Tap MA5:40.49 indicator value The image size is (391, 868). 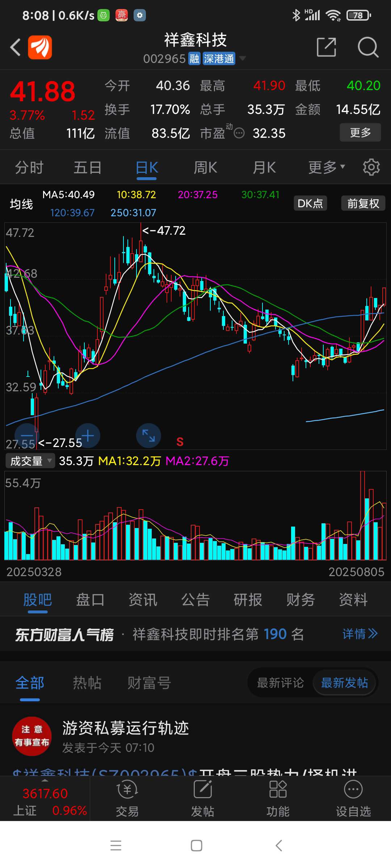pos(68,195)
